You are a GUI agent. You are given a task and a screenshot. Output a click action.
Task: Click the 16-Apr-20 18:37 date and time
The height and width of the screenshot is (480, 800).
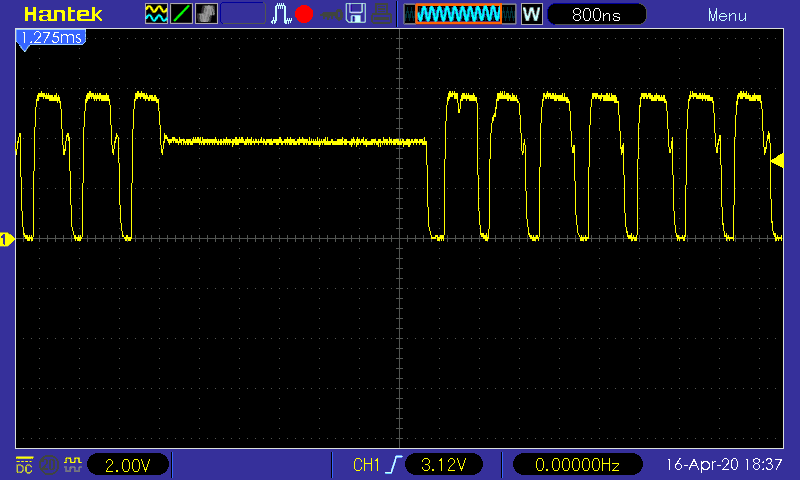[724, 465]
